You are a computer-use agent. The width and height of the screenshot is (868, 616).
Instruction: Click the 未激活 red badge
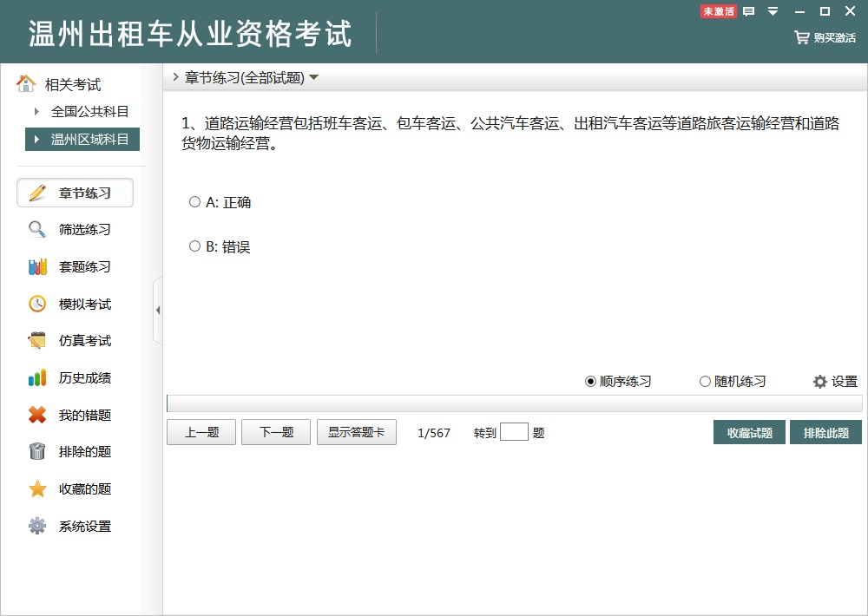(x=718, y=11)
